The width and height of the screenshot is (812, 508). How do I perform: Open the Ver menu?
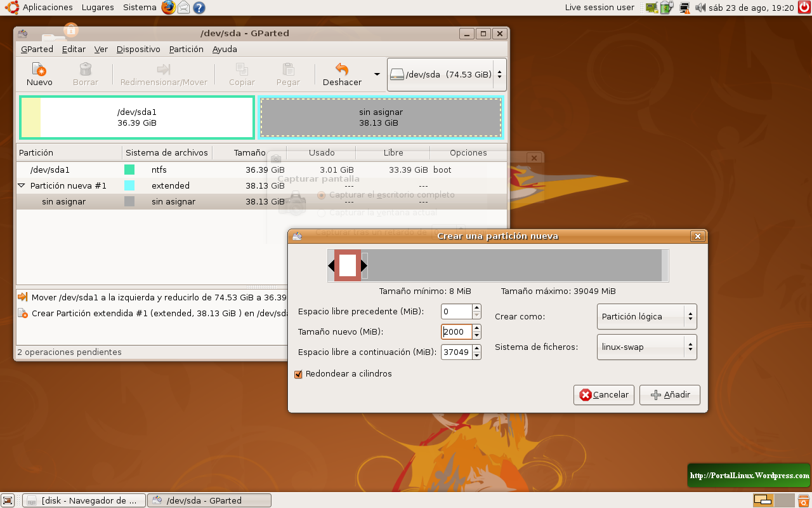(x=101, y=49)
